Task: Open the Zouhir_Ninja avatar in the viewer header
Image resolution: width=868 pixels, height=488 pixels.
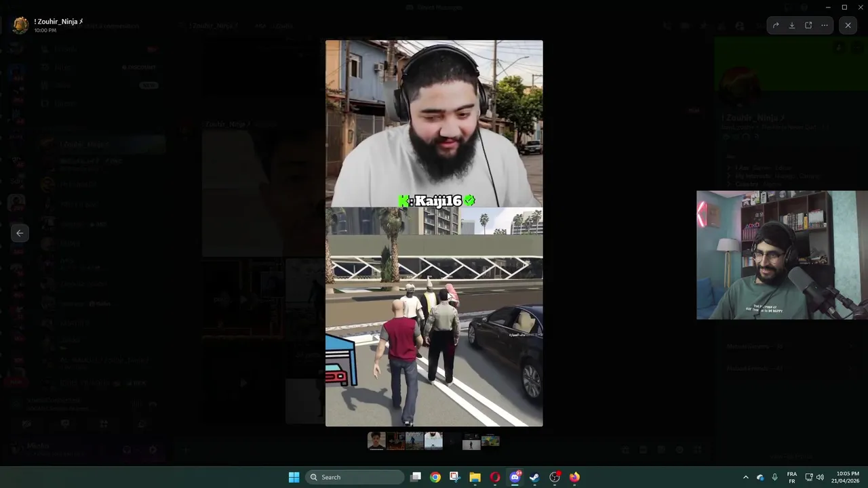Action: 21,25
